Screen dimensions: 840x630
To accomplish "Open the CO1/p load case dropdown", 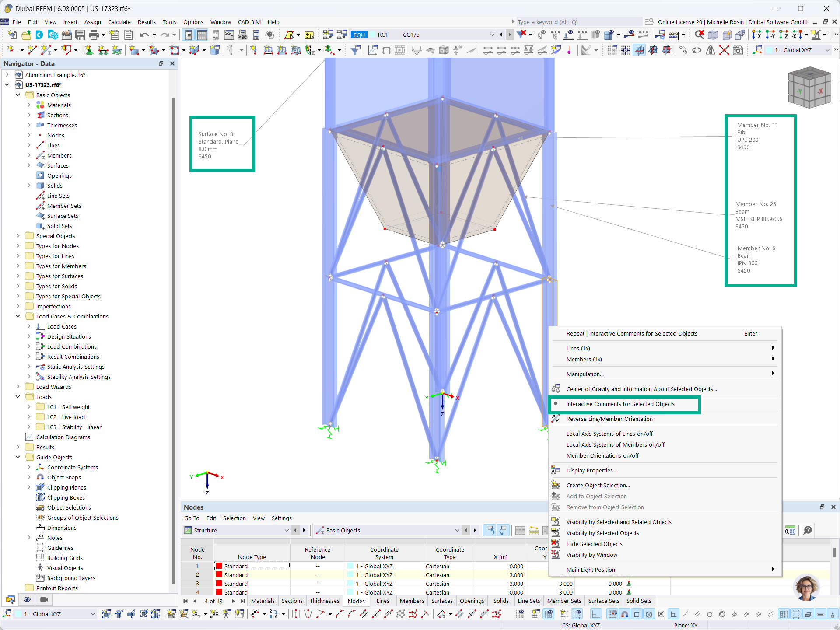I will pyautogui.click(x=492, y=35).
